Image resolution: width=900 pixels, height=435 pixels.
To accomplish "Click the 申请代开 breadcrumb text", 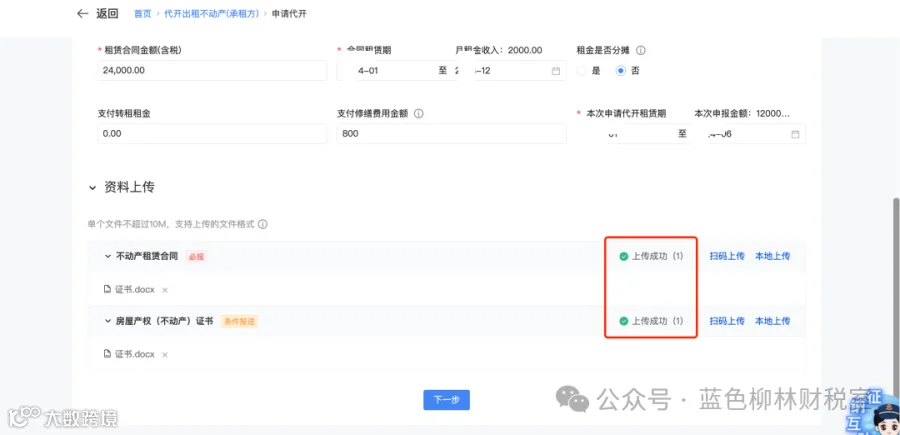I will pos(289,13).
